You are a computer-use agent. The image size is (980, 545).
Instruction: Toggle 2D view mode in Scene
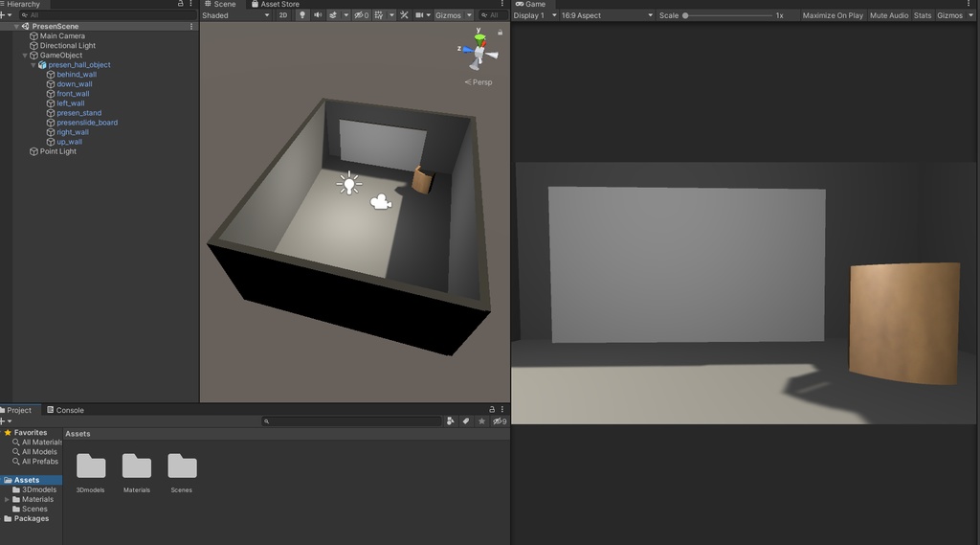[x=283, y=15]
